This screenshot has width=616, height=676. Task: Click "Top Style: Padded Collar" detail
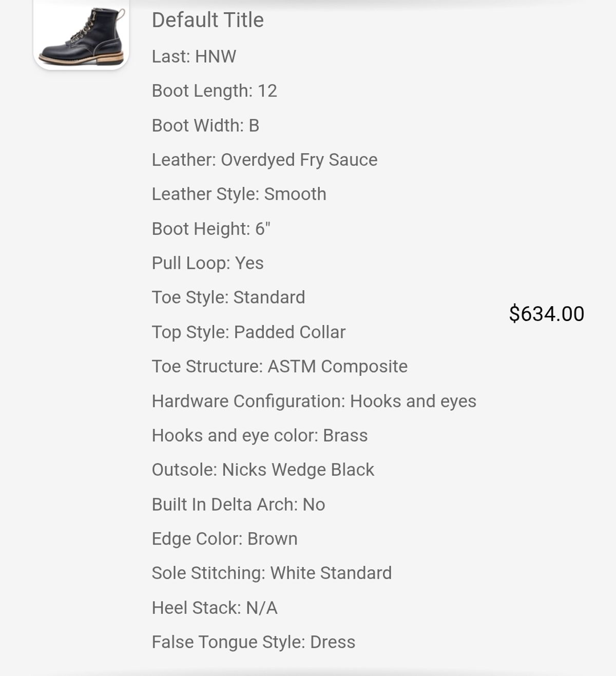click(x=248, y=332)
